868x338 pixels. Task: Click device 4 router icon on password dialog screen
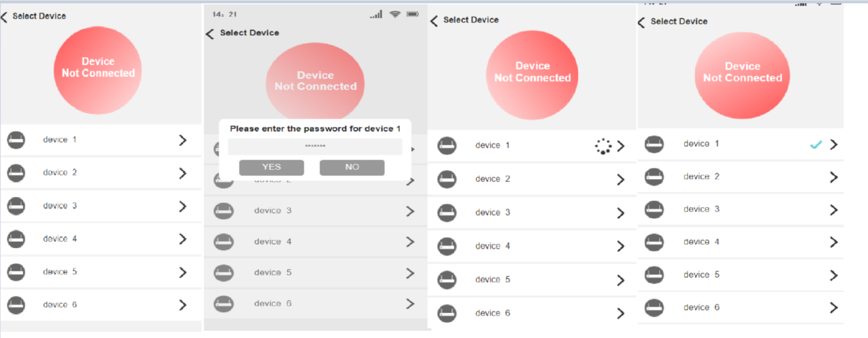click(223, 242)
